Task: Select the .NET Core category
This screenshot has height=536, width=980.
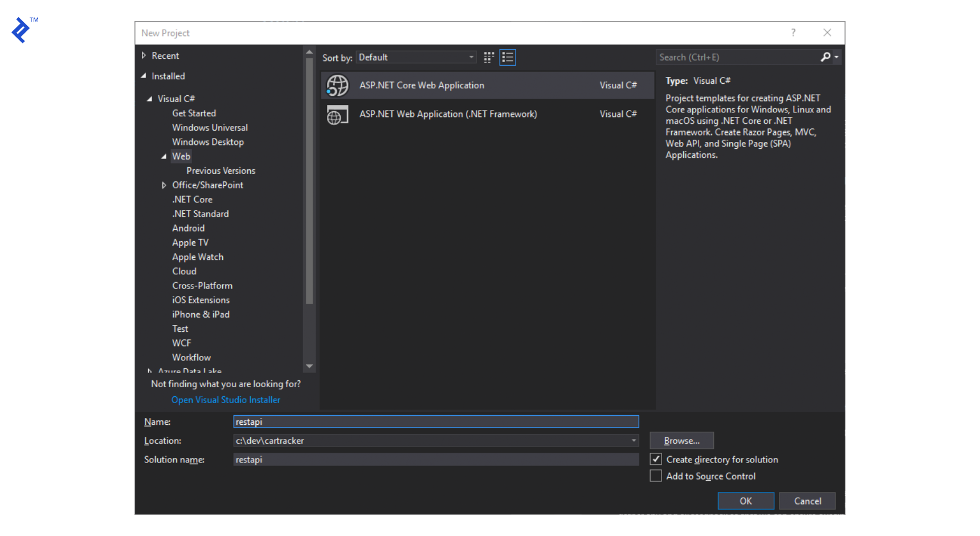Action: click(x=192, y=199)
